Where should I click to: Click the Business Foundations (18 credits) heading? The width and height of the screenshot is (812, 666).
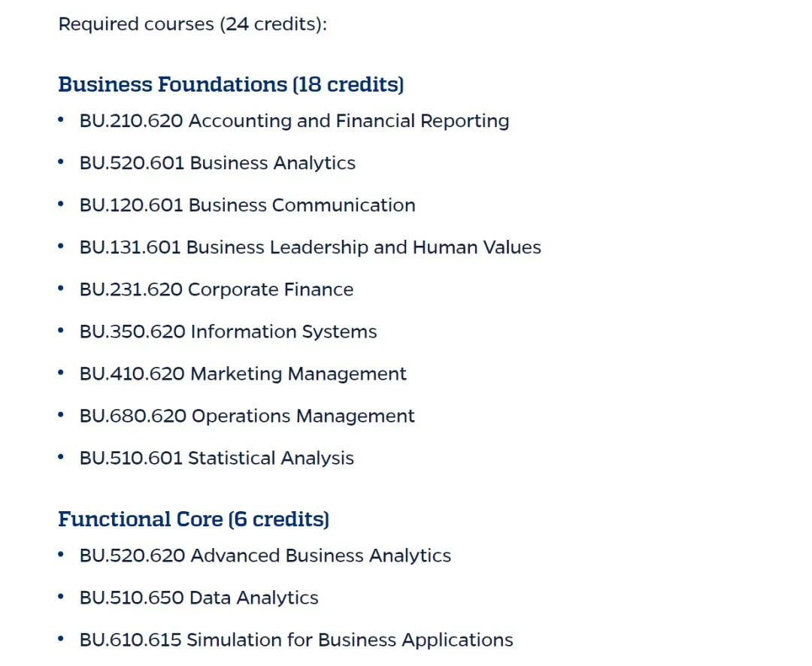pyautogui.click(x=231, y=84)
